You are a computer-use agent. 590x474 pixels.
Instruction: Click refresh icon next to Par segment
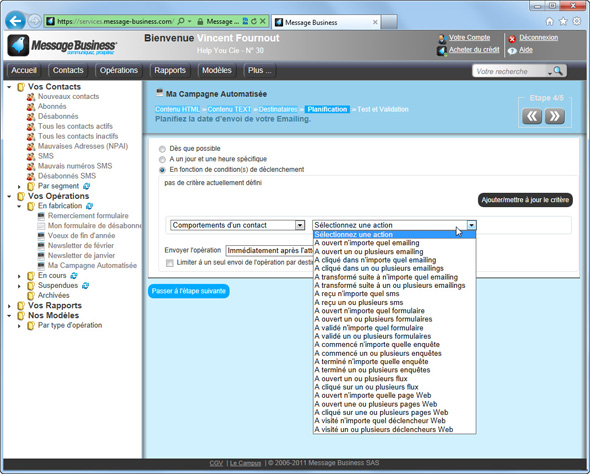click(x=87, y=186)
